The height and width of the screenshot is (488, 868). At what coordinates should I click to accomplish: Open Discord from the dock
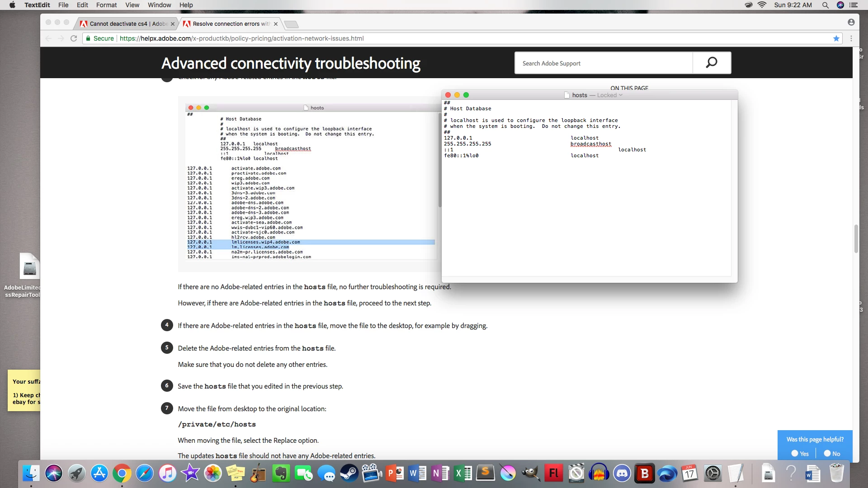[x=622, y=474]
